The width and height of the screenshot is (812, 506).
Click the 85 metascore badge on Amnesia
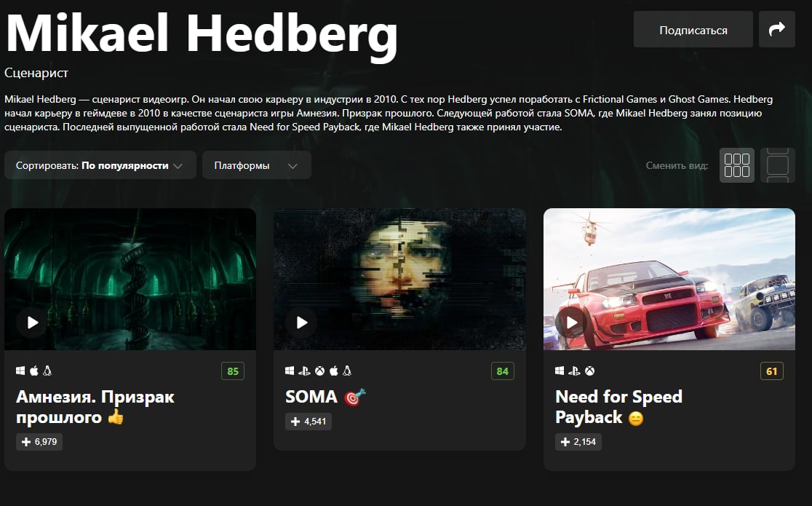(x=233, y=371)
